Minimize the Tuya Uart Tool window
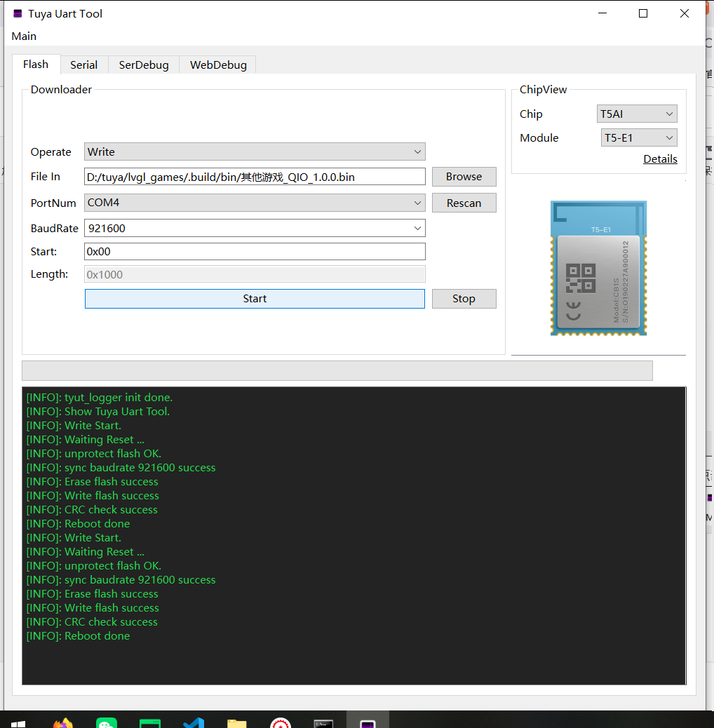This screenshot has height=728, width=714. pos(602,13)
